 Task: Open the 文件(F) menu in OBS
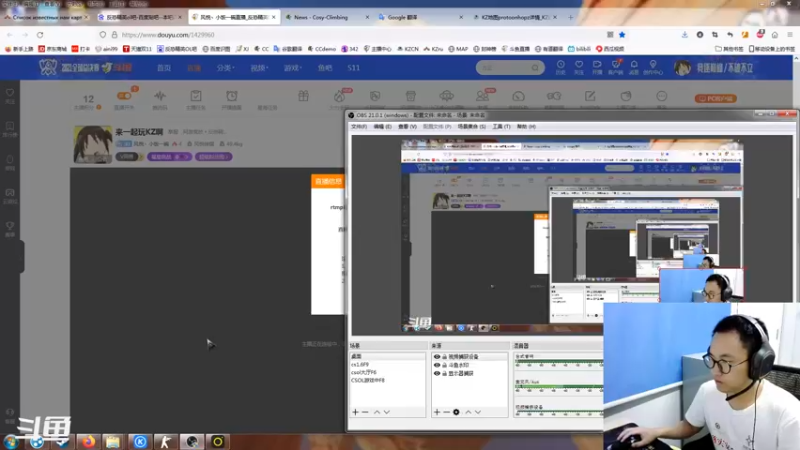[359, 127]
